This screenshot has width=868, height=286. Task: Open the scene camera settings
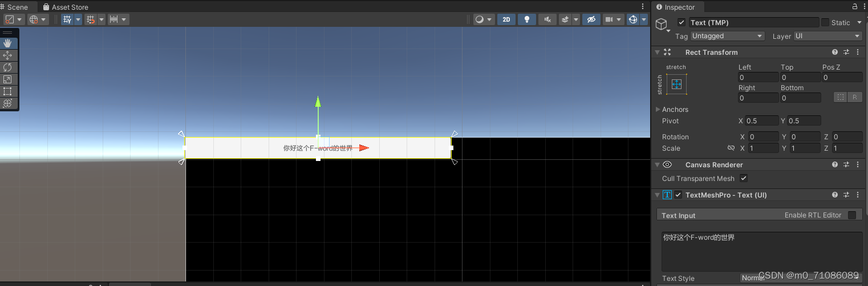coord(613,19)
